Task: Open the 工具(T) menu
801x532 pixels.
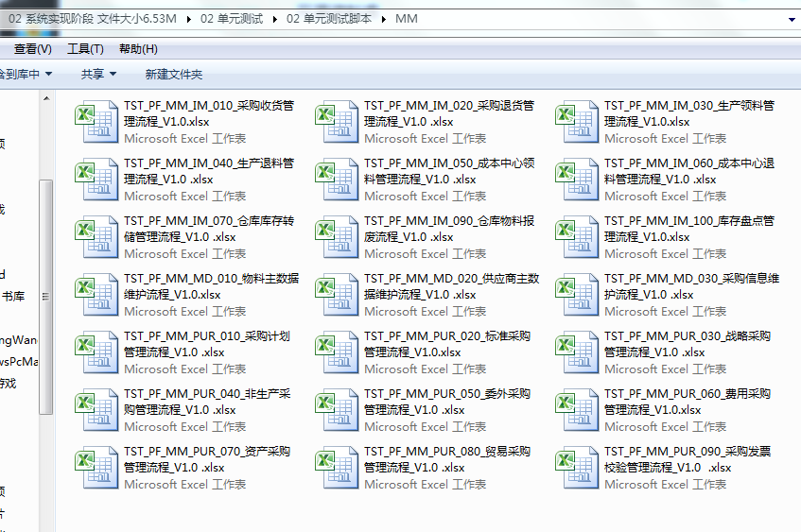Action: click(85, 49)
